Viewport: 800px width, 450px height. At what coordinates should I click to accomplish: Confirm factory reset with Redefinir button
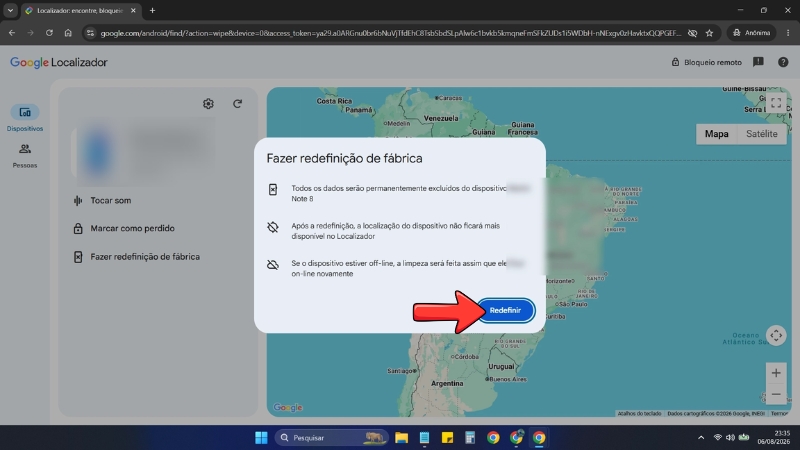[x=505, y=310]
